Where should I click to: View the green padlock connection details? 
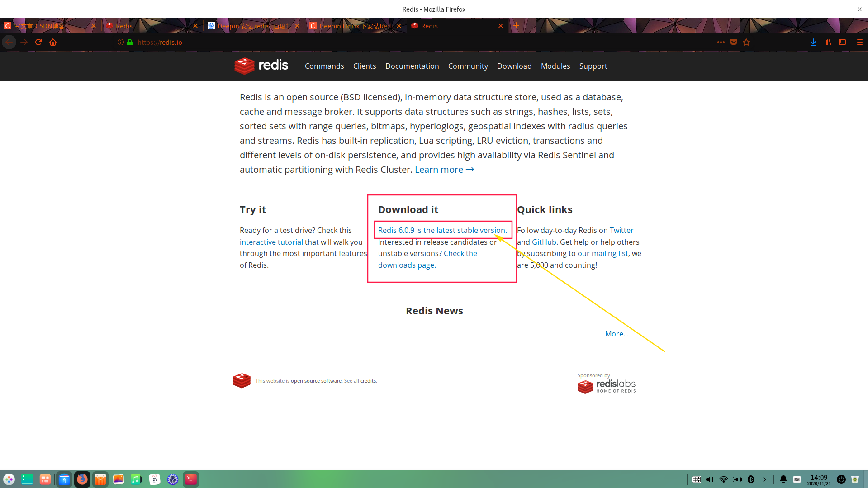point(130,42)
